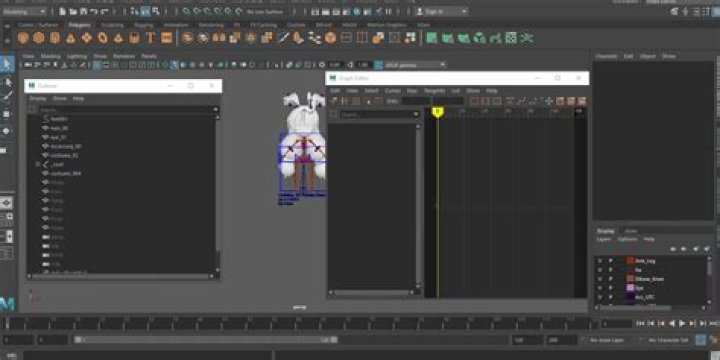The image size is (720, 360).
Task: Open the Layers menu in the layer editor
Action: click(x=604, y=239)
